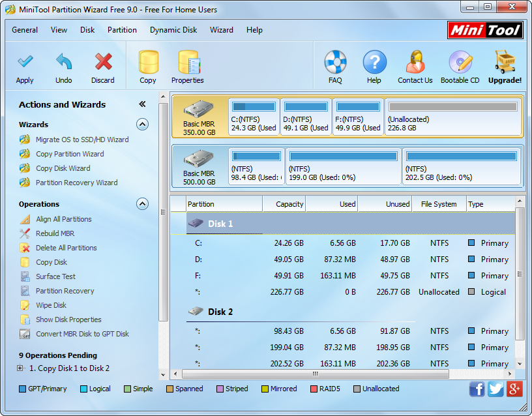The height and width of the screenshot is (416, 532).
Task: Click the Contact Us icon
Action: click(416, 62)
